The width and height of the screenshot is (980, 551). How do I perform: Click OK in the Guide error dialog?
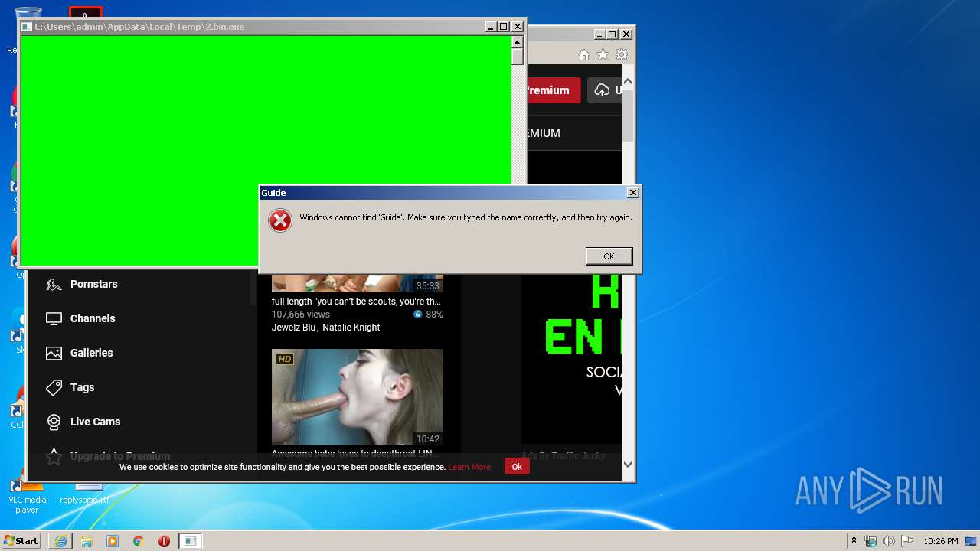(609, 256)
